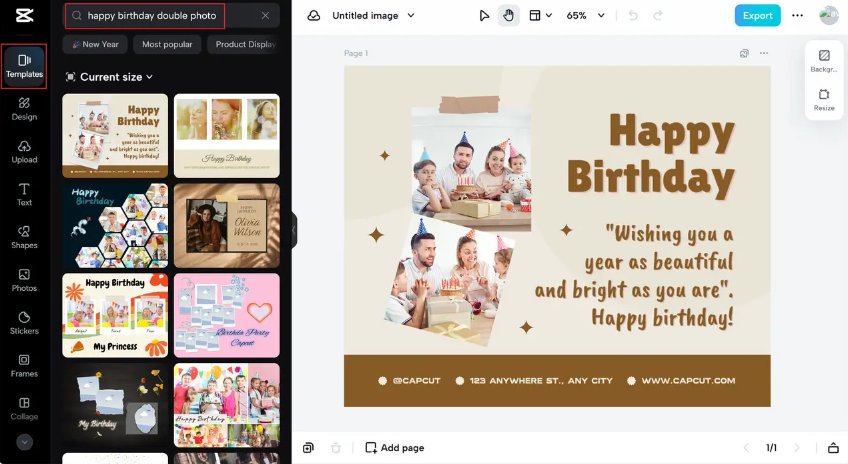The height and width of the screenshot is (464, 848).
Task: Open the Text sidebar tab
Action: click(x=24, y=195)
